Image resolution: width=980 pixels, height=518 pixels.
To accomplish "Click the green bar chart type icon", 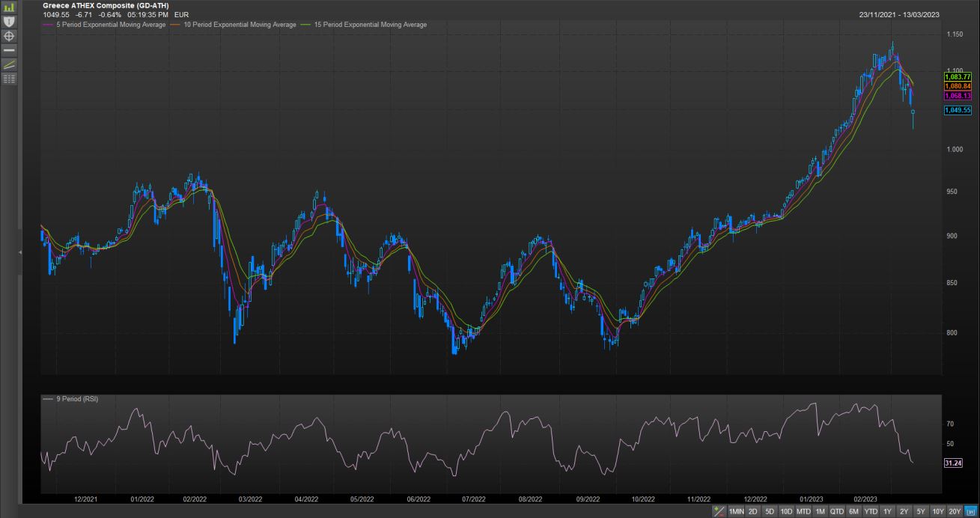I will pos(10,7).
